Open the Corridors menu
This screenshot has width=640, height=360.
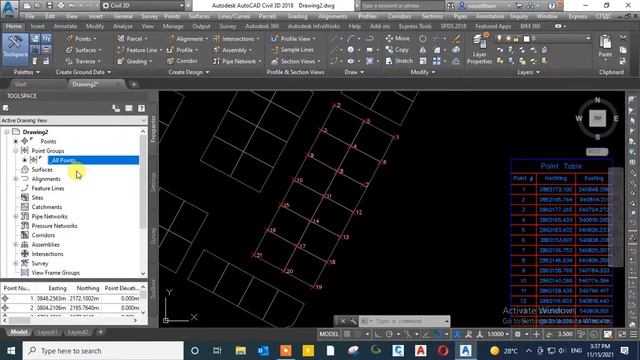tap(399, 16)
